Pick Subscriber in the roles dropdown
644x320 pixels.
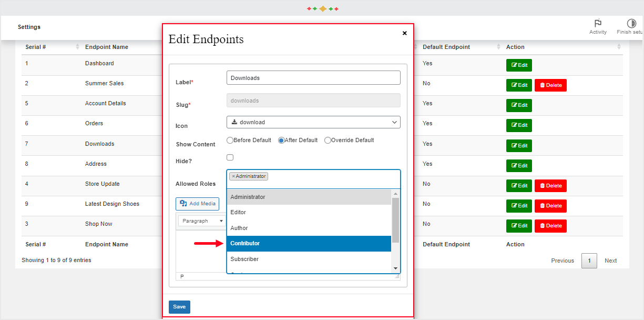click(309, 259)
